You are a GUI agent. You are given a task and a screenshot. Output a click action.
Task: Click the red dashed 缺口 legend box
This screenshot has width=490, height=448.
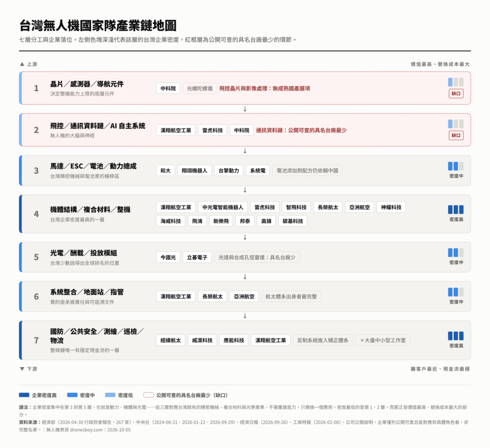click(x=148, y=395)
